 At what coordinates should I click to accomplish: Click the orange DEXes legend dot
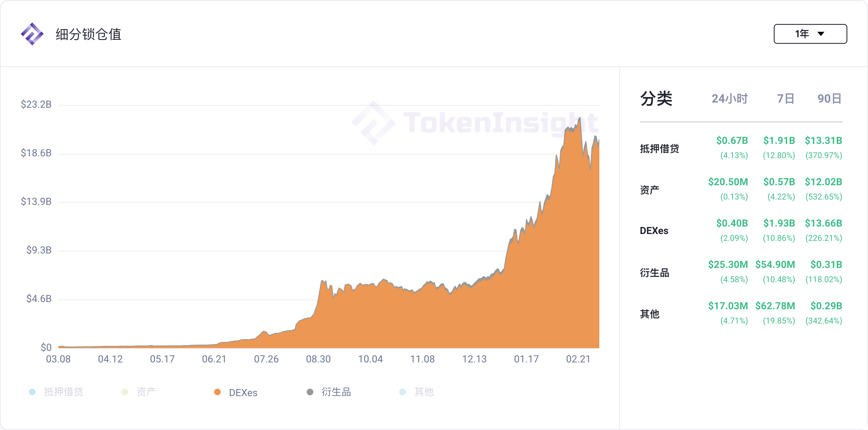[217, 392]
